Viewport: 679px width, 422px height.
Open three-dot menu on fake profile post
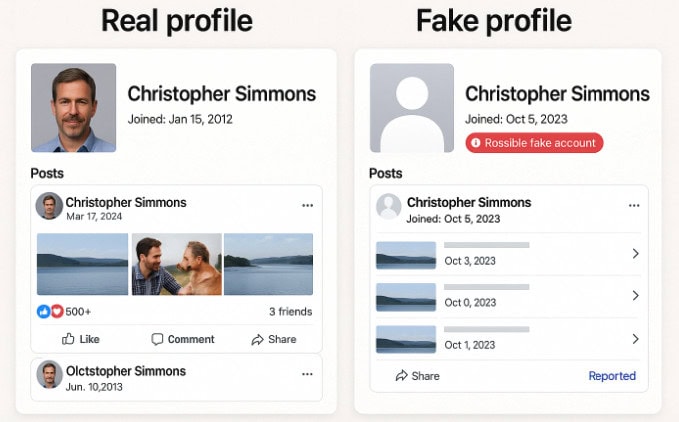point(633,205)
